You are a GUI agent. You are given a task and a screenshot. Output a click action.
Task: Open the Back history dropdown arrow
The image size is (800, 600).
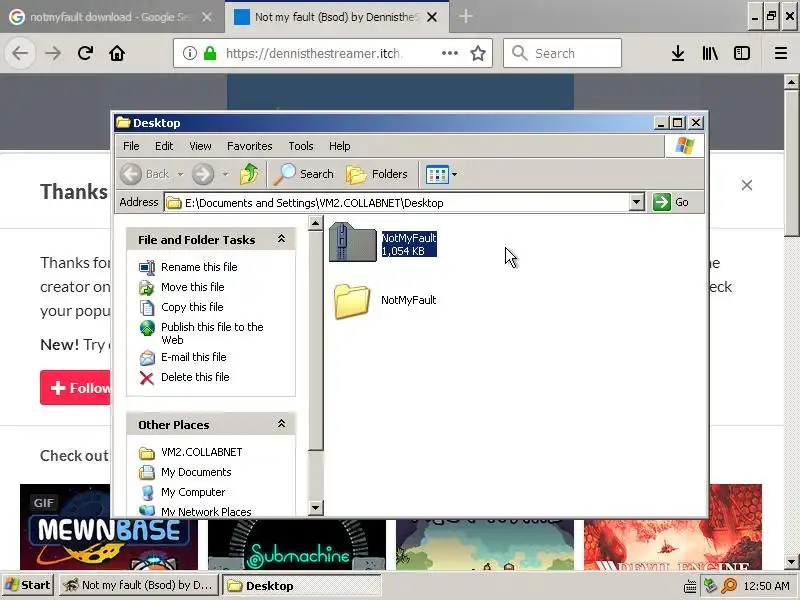(180, 174)
